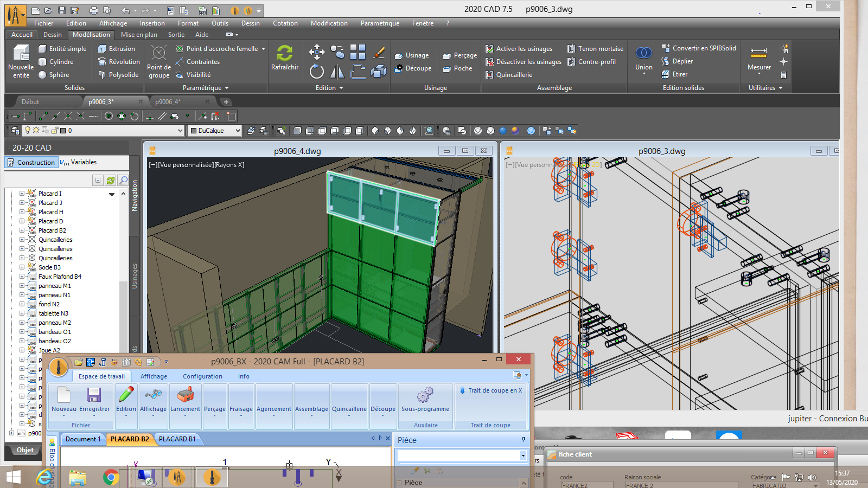Click the Contre-profil button
This screenshot has width=868, height=488.
(591, 62)
